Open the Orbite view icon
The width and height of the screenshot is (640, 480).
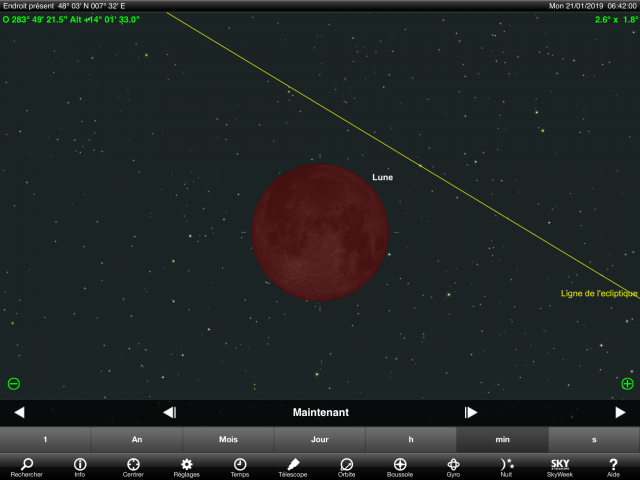click(x=346, y=467)
